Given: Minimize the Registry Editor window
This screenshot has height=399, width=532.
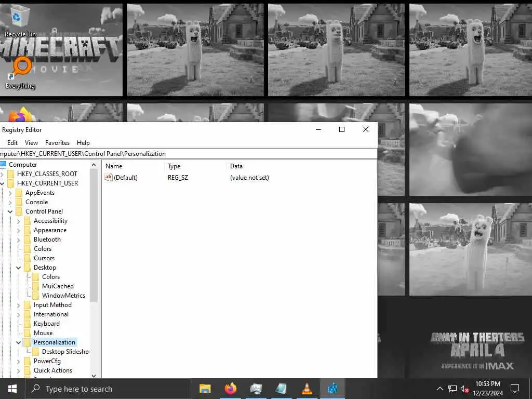Looking at the screenshot, I should pos(318,129).
